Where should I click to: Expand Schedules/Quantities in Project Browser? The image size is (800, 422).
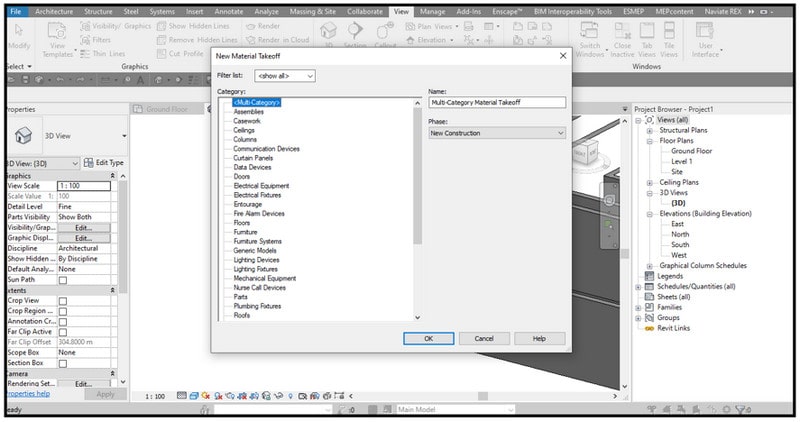coord(638,287)
